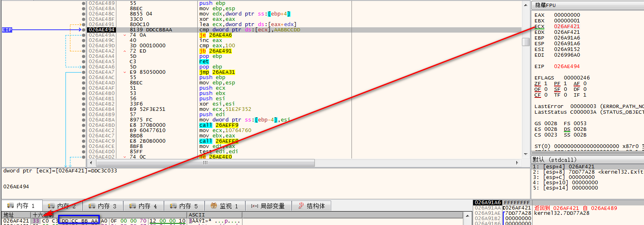This screenshot has height=225, width=644.
Task: Switch to the 局部变量 tab
Action: point(268,206)
